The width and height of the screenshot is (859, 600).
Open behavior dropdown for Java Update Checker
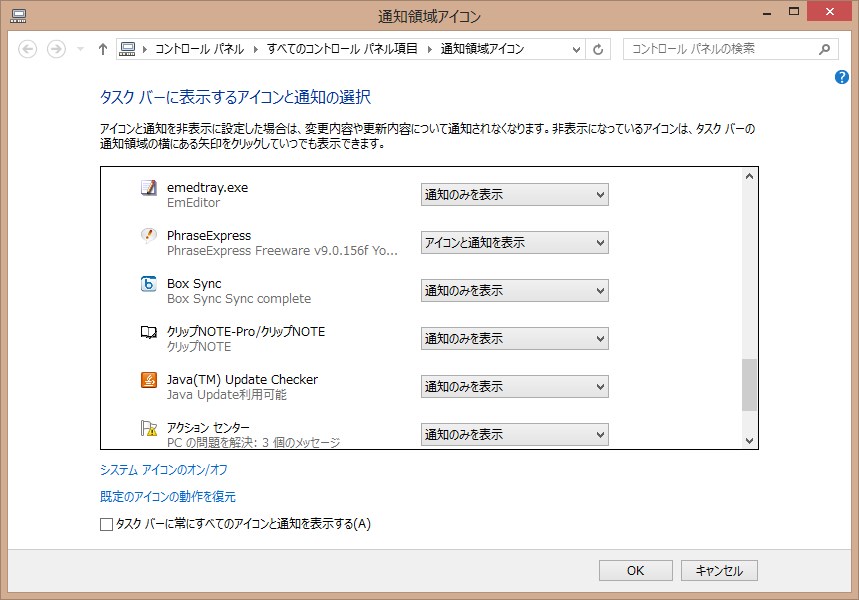[x=514, y=387]
